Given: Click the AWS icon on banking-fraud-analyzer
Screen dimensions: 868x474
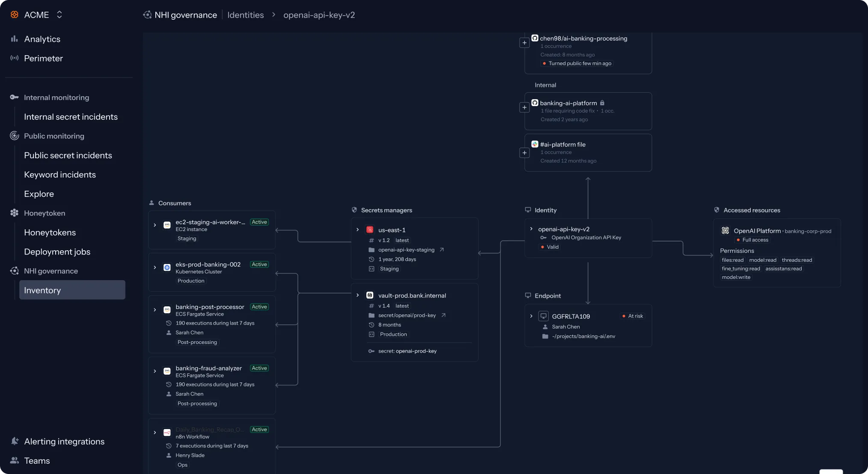Looking at the screenshot, I should coord(167,371).
